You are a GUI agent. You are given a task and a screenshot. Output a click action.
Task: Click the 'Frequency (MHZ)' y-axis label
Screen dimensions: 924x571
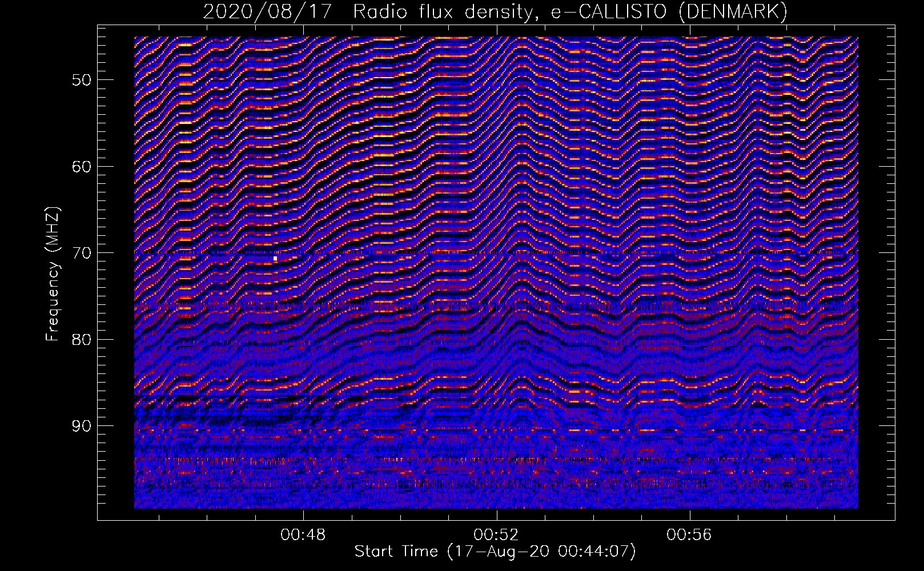coord(53,274)
